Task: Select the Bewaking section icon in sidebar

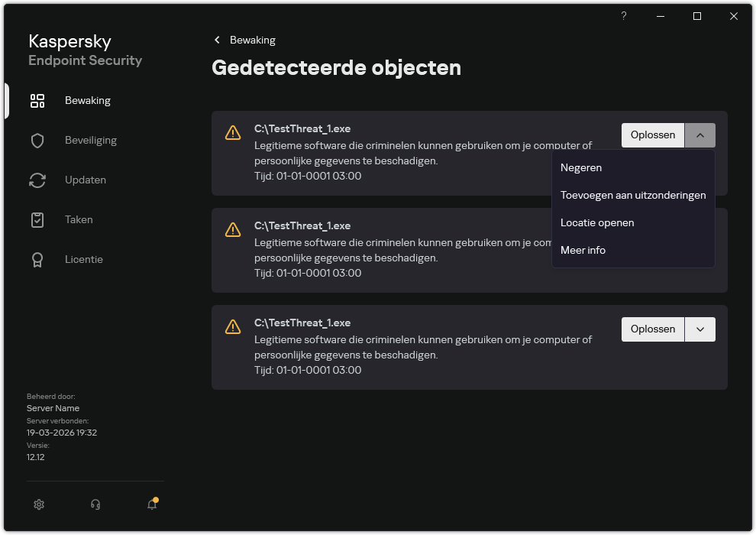Action: click(x=37, y=100)
